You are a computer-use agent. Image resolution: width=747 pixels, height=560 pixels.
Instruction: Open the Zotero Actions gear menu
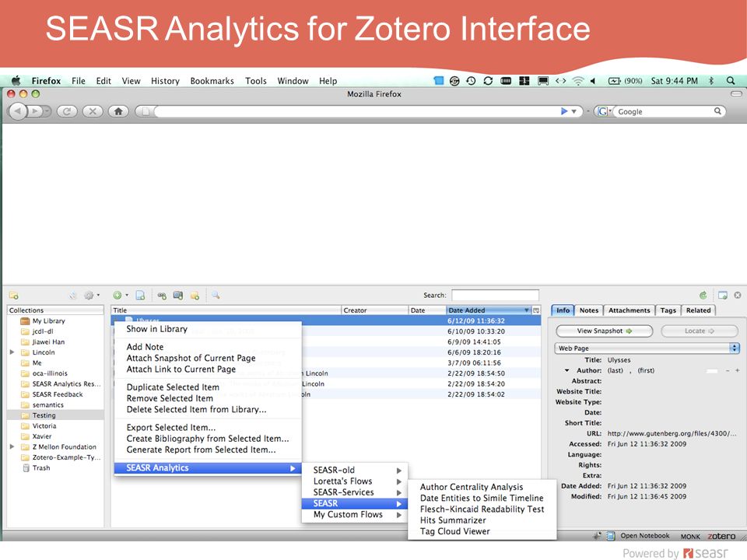click(x=90, y=296)
